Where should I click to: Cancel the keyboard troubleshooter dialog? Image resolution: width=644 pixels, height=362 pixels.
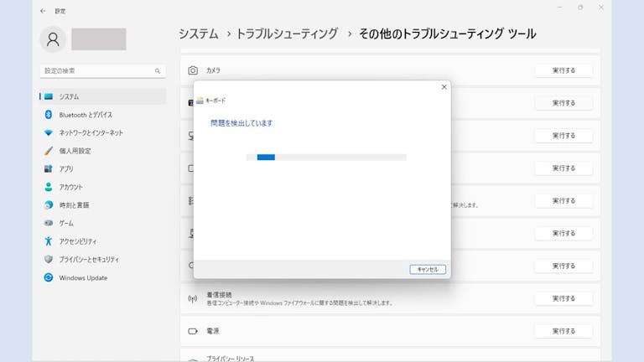[x=428, y=270]
